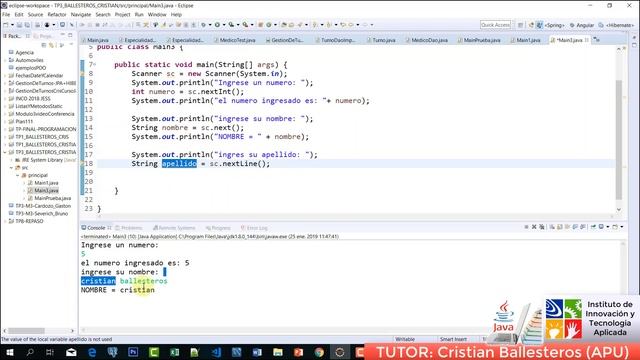Click the Save icon in toolbar
Screen dimensions: 640x360
[19, 25]
